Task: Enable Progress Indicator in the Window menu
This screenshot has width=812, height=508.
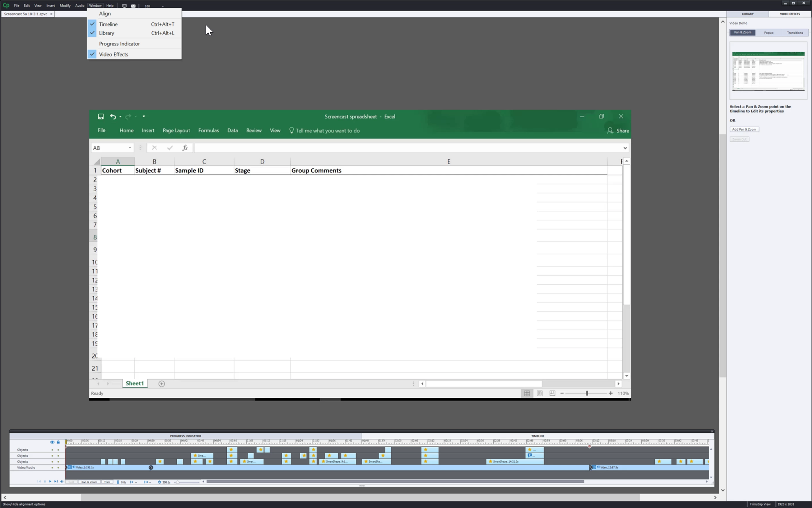Action: pos(119,44)
